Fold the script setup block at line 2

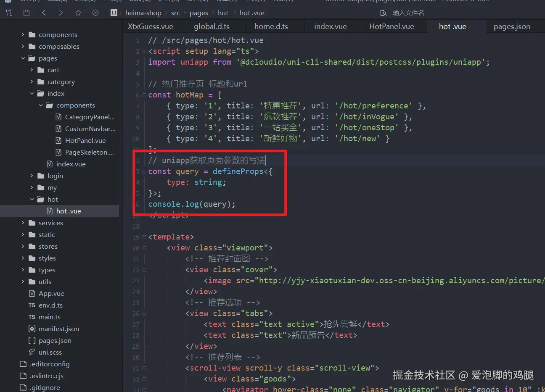click(x=144, y=51)
